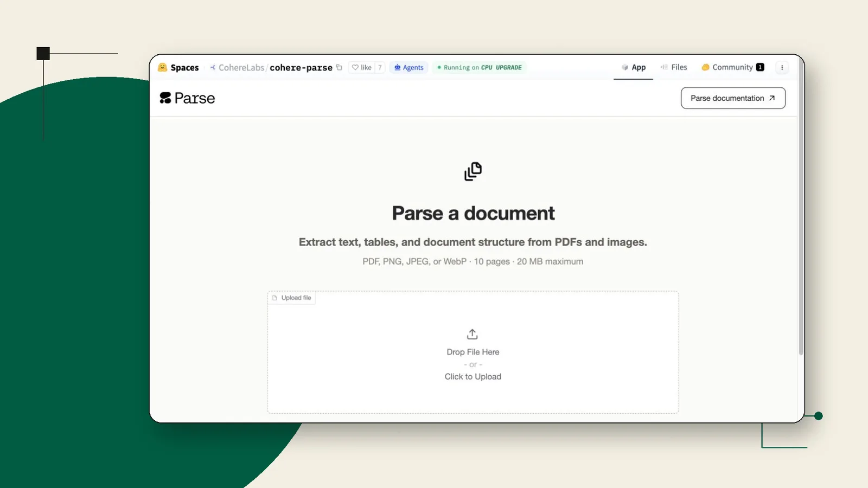This screenshot has width=868, height=488.
Task: Click the UPGRADE hardware link
Action: tap(509, 67)
